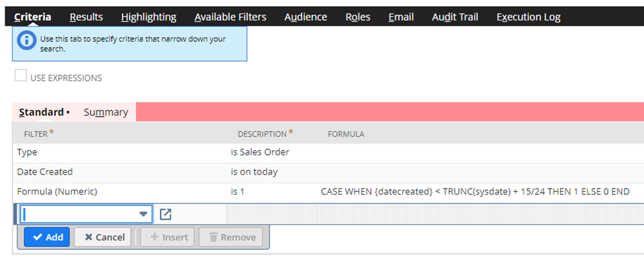This screenshot has height=256, width=644.
Task: Open filter in new window icon
Action: 166,214
